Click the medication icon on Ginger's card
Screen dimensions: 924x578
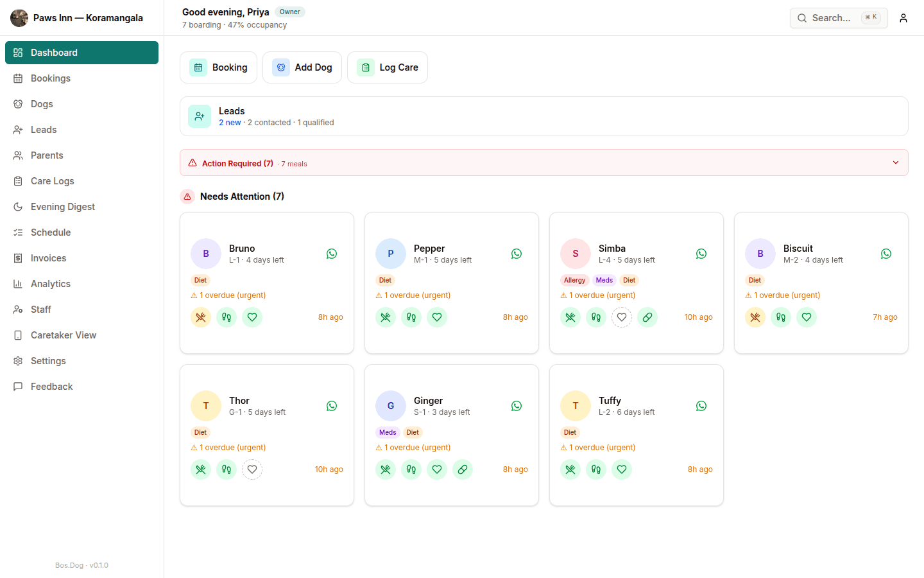tap(463, 469)
